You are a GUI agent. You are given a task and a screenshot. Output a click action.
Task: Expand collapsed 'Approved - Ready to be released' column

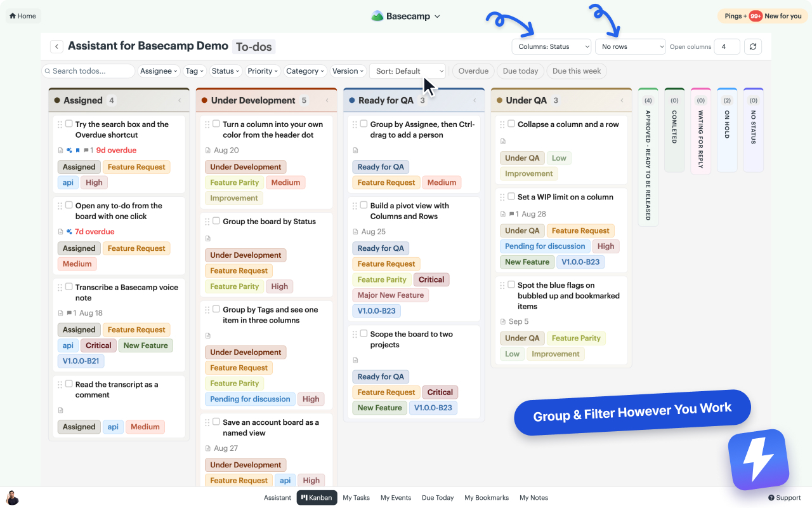(x=648, y=157)
